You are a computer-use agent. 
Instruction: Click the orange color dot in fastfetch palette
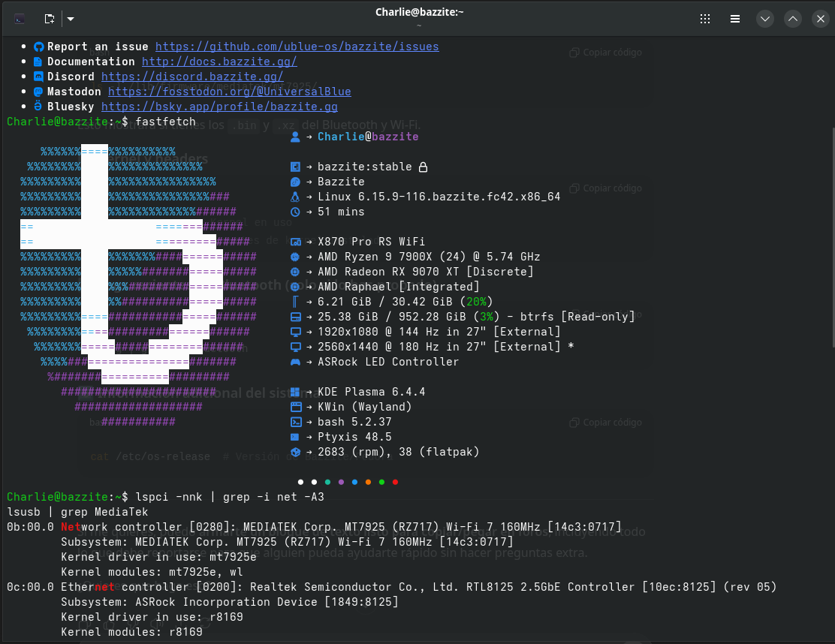pos(368,482)
